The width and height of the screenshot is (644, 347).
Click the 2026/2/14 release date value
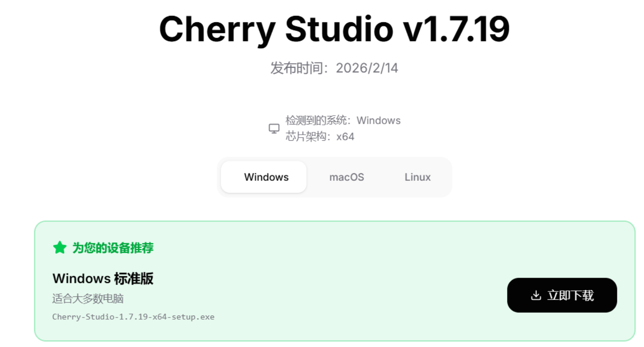[x=367, y=68]
